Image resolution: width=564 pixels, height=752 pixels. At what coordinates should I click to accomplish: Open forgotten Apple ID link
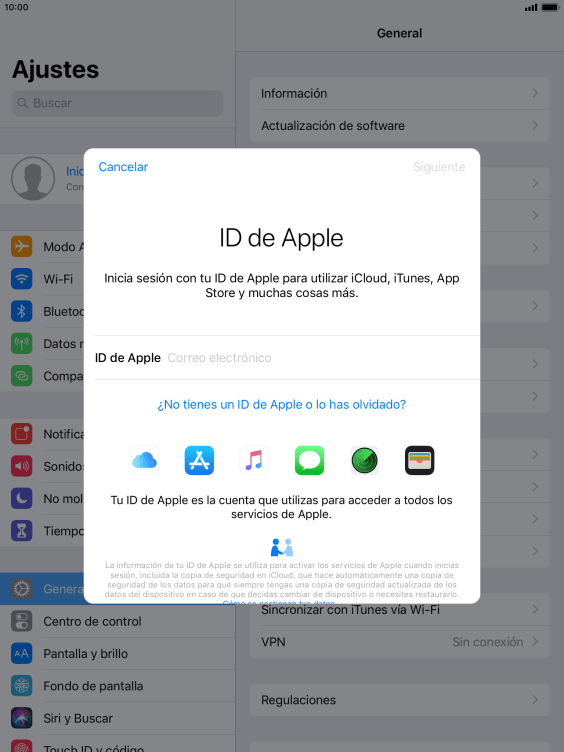pyautogui.click(x=282, y=405)
